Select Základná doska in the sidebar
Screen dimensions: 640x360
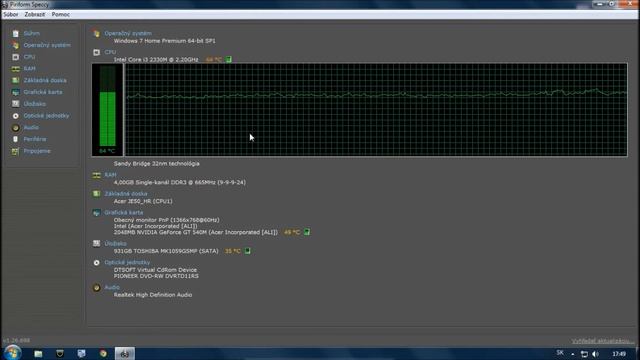pos(45,80)
